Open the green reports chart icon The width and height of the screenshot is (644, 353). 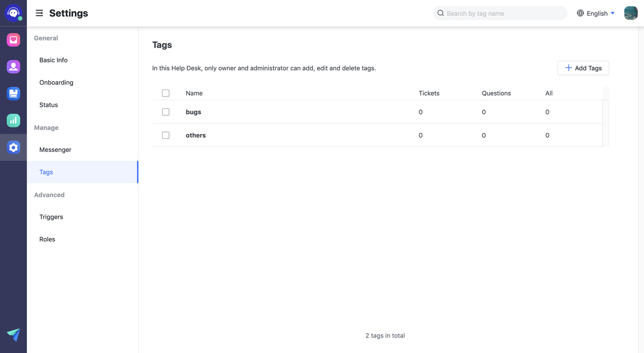click(13, 121)
